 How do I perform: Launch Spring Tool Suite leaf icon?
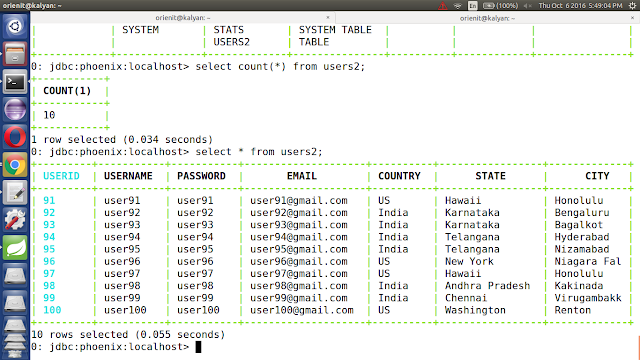15,248
